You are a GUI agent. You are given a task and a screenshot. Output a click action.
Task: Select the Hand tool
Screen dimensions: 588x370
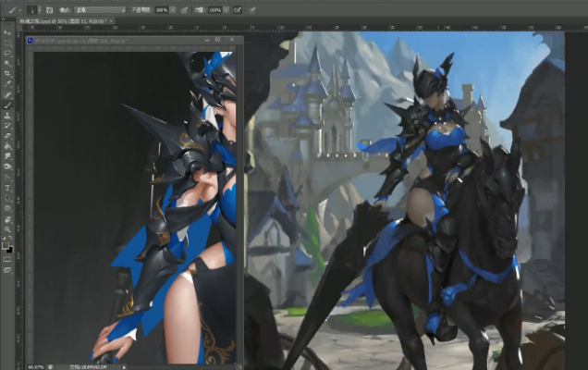[7, 219]
